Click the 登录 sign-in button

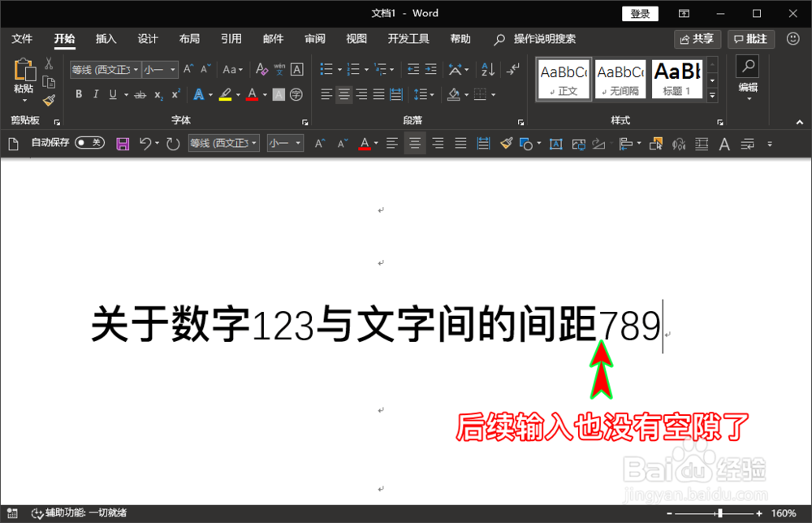[x=639, y=13]
